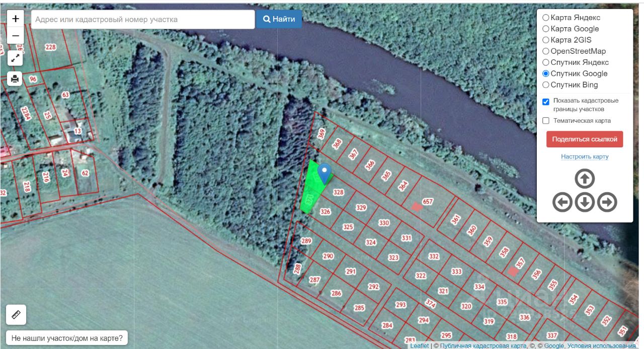Zoom out the map with minus button
Viewport: 644px width, 349px height.
click(x=16, y=36)
